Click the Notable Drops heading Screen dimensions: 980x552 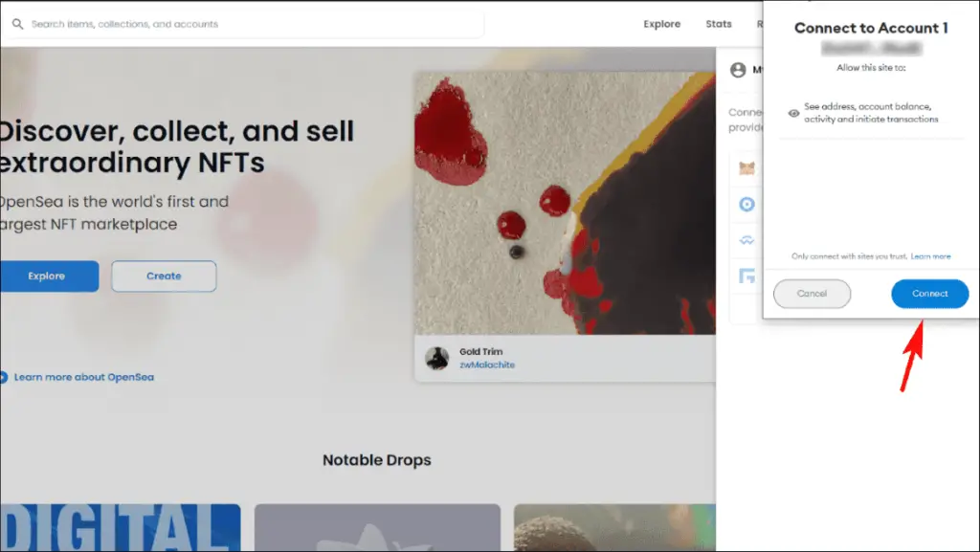coord(377,460)
